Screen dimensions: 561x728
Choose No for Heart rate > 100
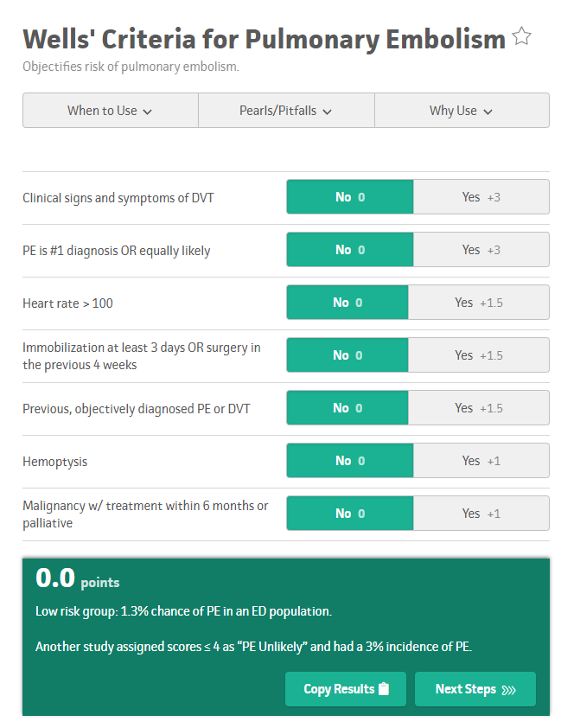pyautogui.click(x=347, y=303)
